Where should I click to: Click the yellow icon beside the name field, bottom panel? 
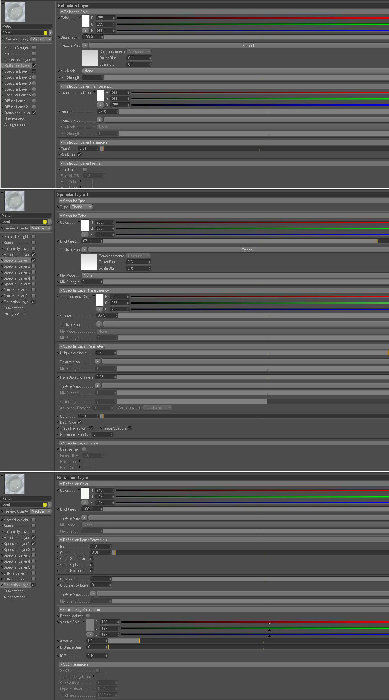click(46, 504)
